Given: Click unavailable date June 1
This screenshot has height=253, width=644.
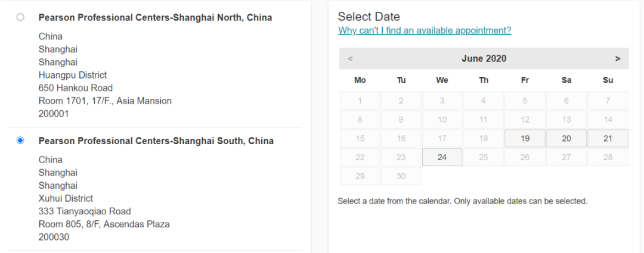Looking at the screenshot, I should pos(360,101).
